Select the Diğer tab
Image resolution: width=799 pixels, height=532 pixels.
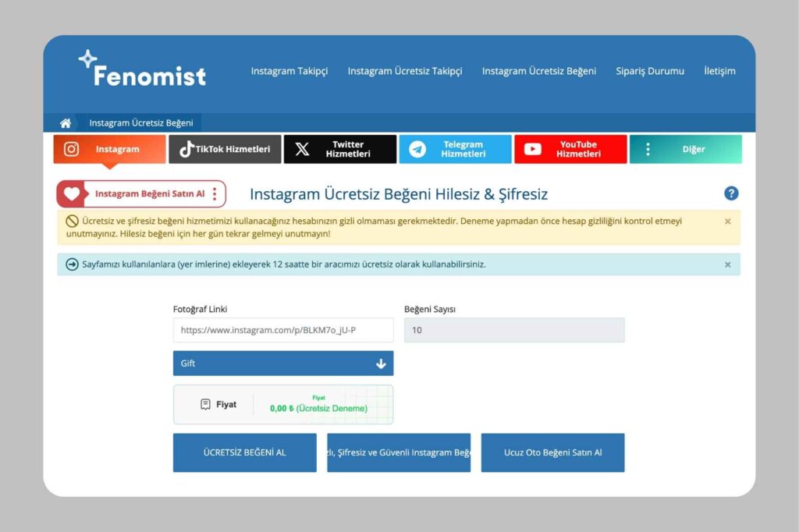pos(686,149)
